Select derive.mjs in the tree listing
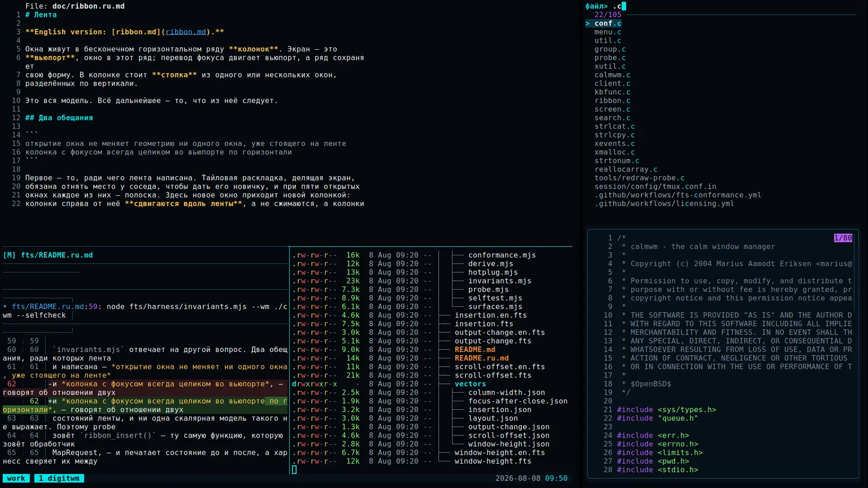The image size is (868, 488). coord(490,264)
